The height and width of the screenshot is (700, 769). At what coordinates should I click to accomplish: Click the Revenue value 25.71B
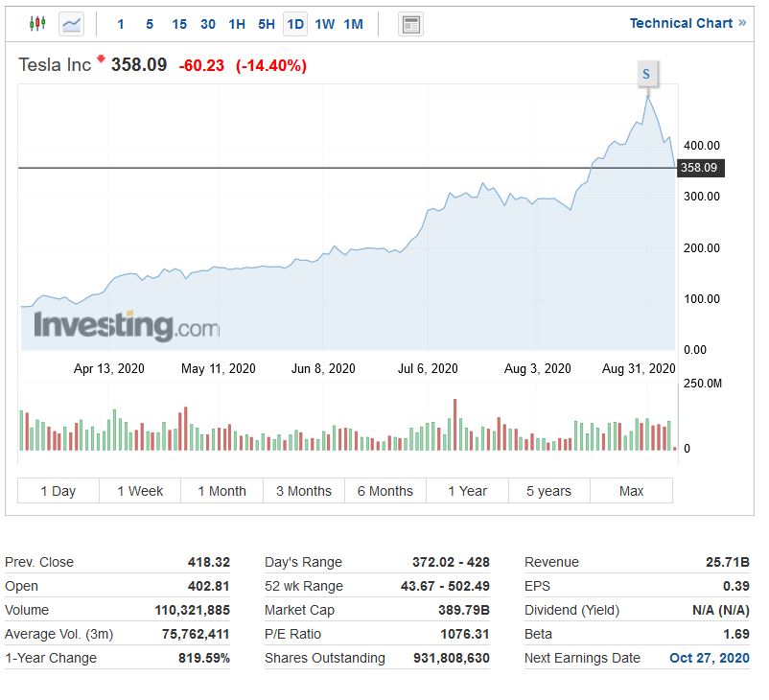[x=728, y=562]
